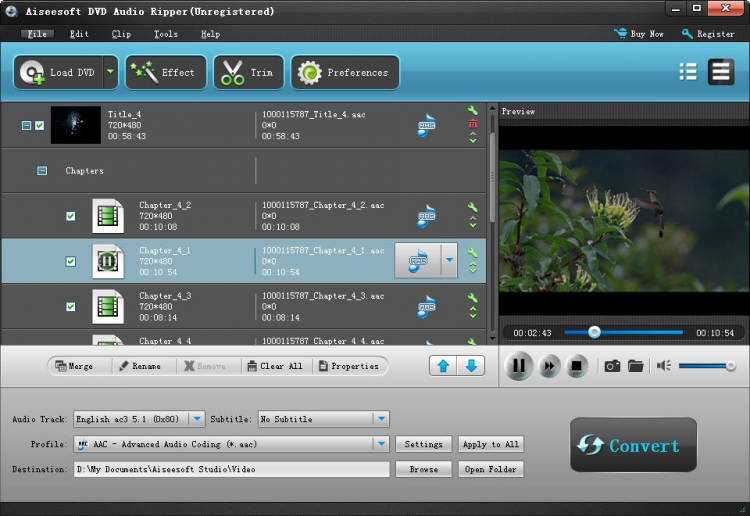Start conversion with the Convert button
This screenshot has height=516, width=750.
pyautogui.click(x=633, y=445)
